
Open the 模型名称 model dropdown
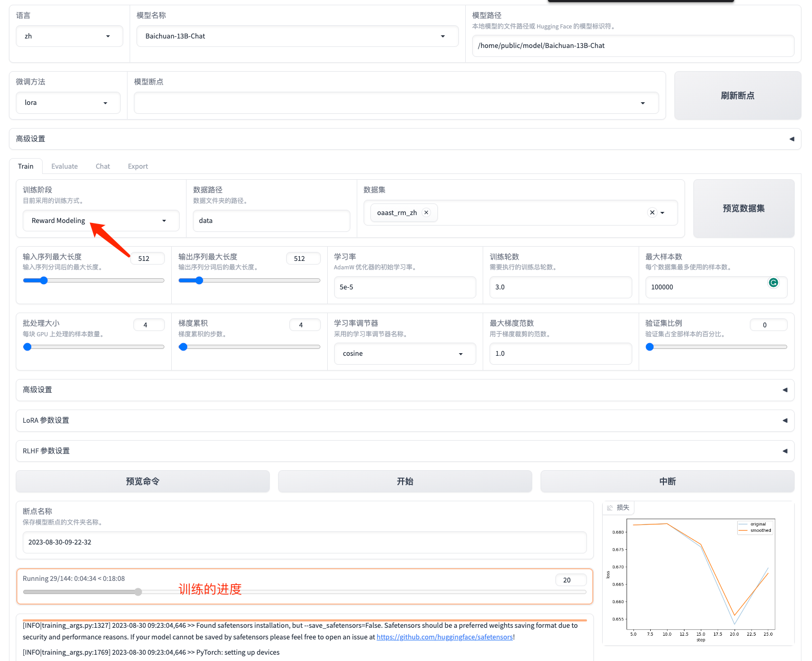(297, 36)
